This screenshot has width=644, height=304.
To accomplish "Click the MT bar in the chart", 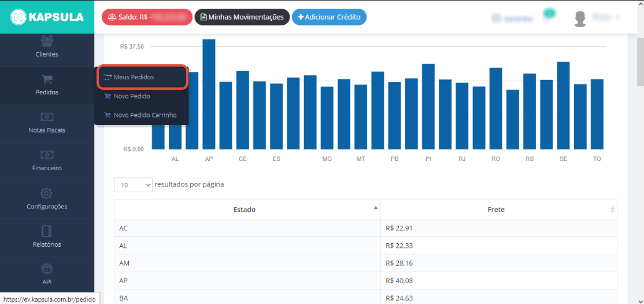I will click(x=361, y=117).
